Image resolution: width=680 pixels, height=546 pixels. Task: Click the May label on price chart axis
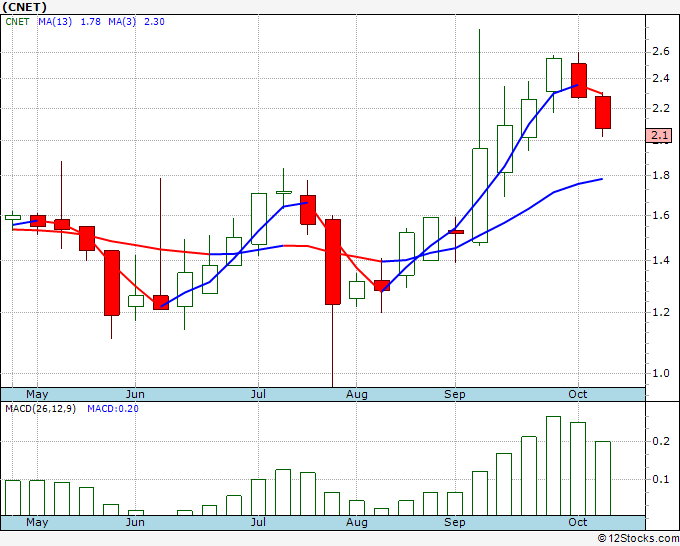37,394
